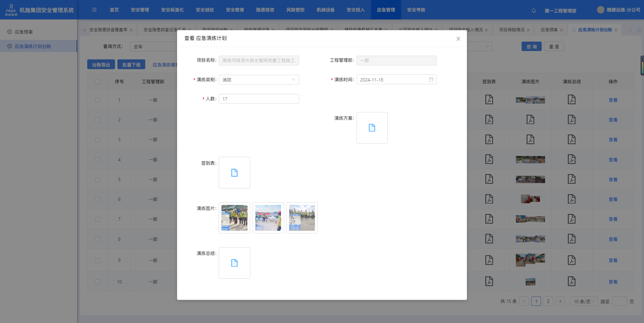
Task: Open the 演练方案 file icon
Action: point(372,128)
